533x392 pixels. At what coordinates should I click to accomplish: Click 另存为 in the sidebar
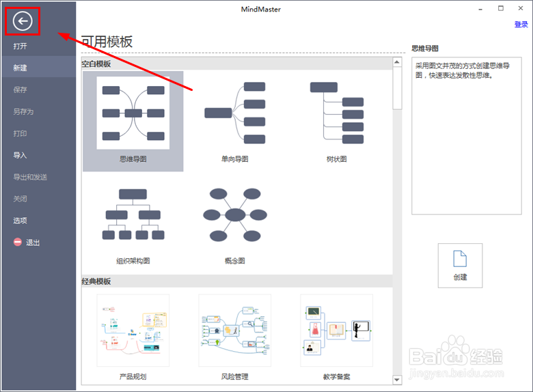tap(23, 111)
